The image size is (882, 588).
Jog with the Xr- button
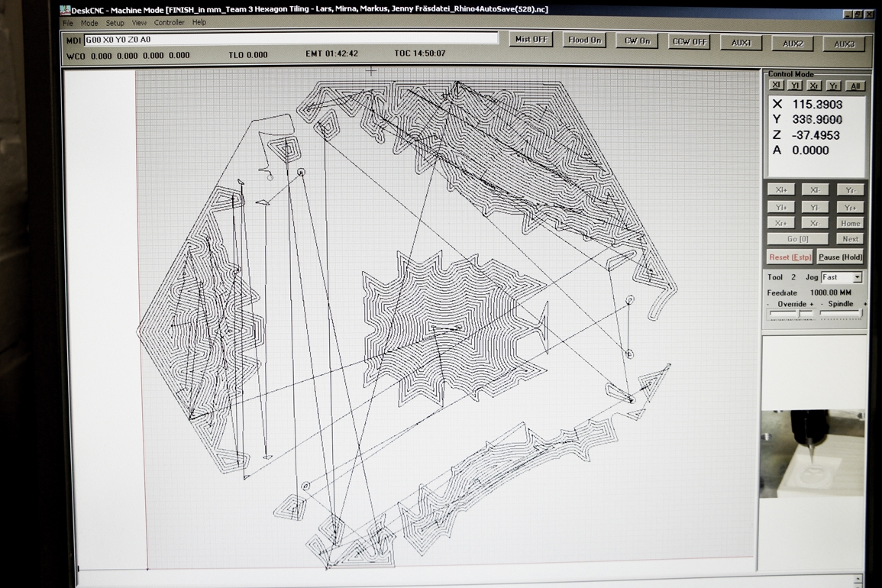(815, 223)
